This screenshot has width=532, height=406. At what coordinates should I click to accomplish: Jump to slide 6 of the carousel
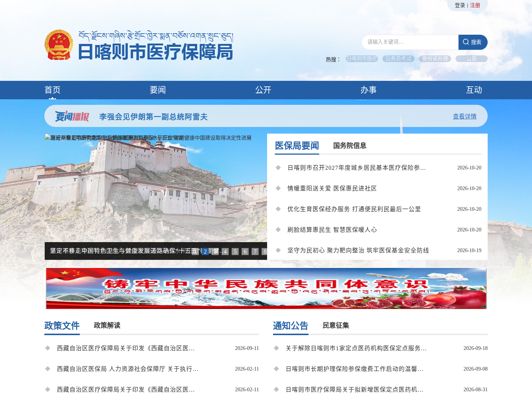245,251
